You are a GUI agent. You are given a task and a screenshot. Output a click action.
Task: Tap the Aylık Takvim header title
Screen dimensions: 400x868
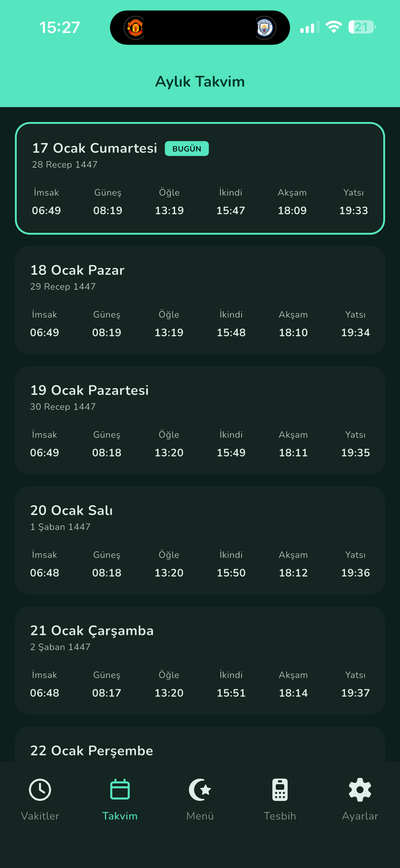click(200, 82)
